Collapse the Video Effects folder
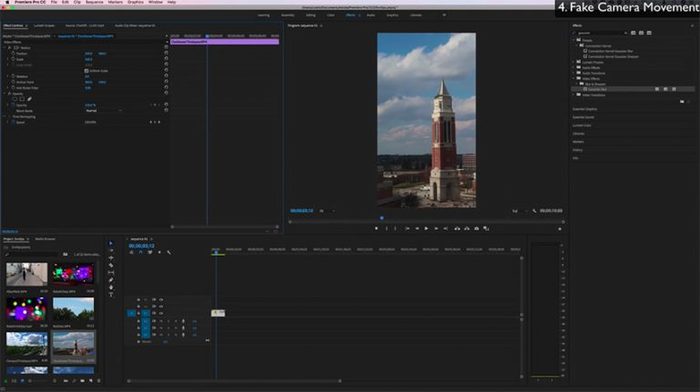 coord(574,79)
